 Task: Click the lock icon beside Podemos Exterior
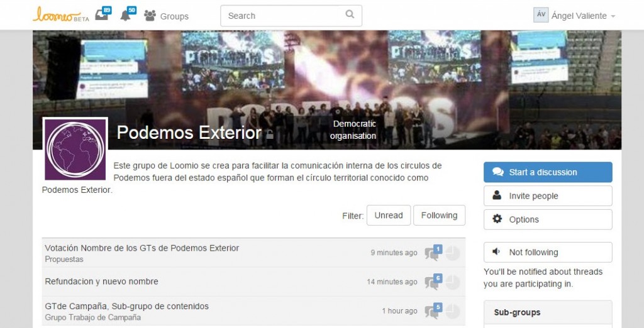[x=270, y=134]
